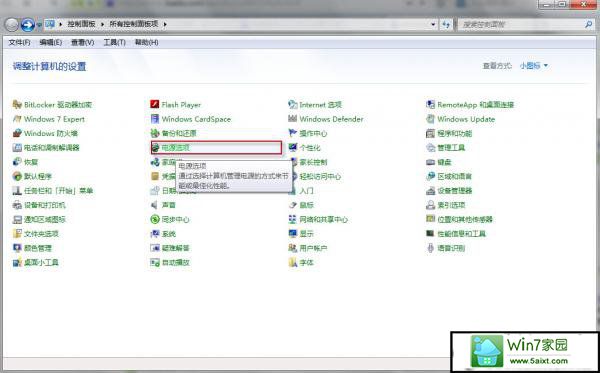Open 网络和共享中心
The width and height of the screenshot is (600, 373).
(x=318, y=220)
